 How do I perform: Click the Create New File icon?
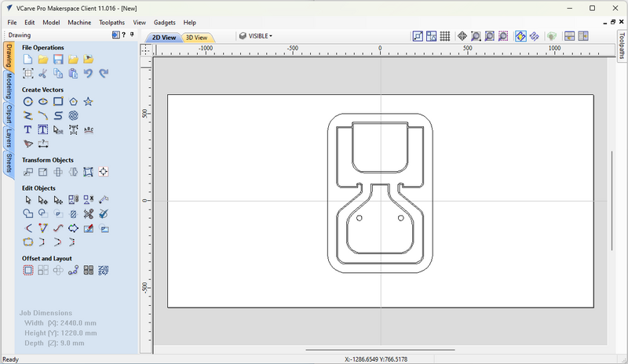click(28, 59)
